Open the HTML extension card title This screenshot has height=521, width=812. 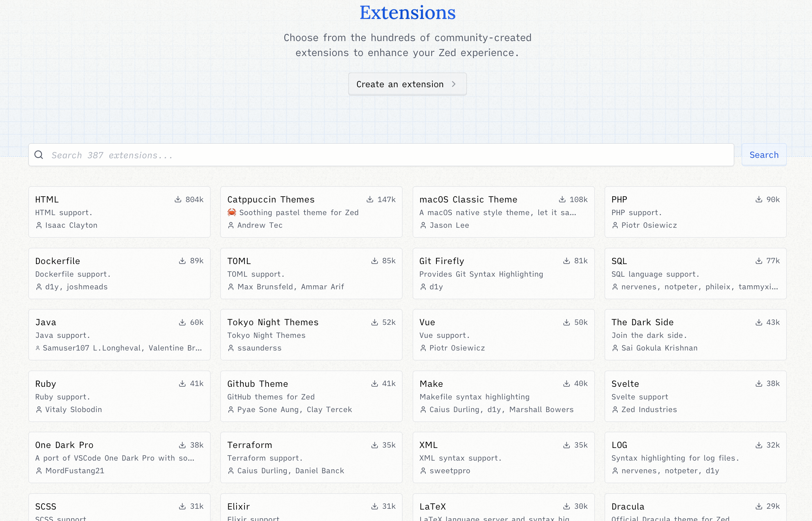point(47,200)
